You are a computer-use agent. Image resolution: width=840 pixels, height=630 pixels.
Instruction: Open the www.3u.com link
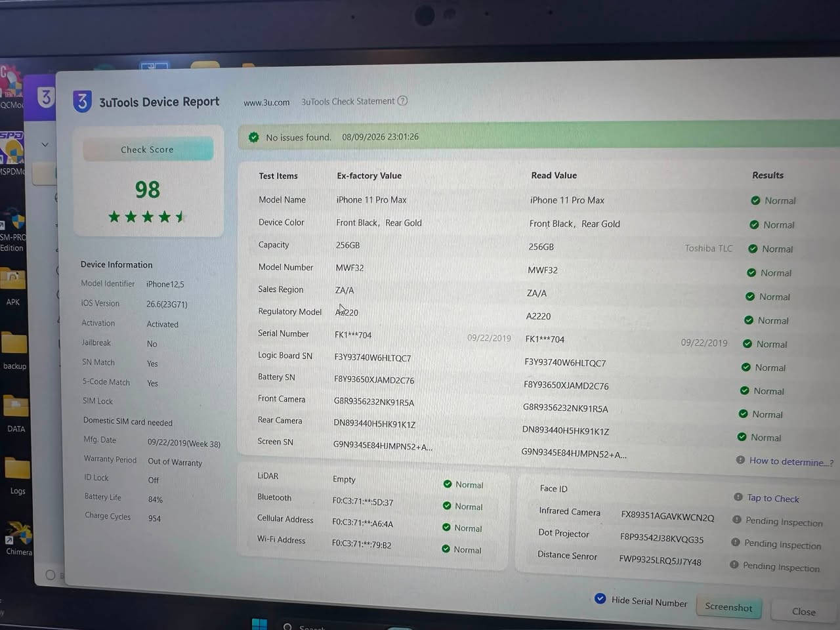pos(266,102)
